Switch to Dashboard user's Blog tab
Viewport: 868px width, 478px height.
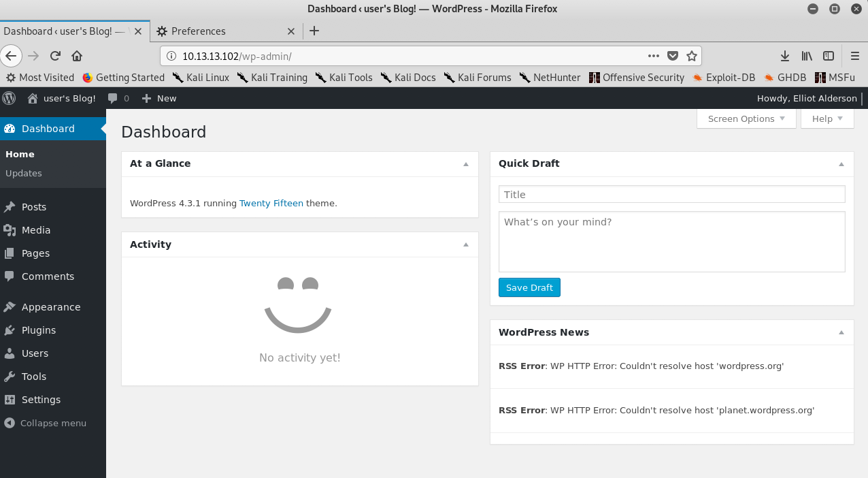coord(73,31)
